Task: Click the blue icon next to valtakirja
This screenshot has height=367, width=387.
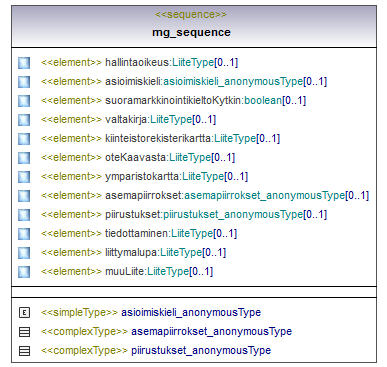Action: pyautogui.click(x=24, y=120)
